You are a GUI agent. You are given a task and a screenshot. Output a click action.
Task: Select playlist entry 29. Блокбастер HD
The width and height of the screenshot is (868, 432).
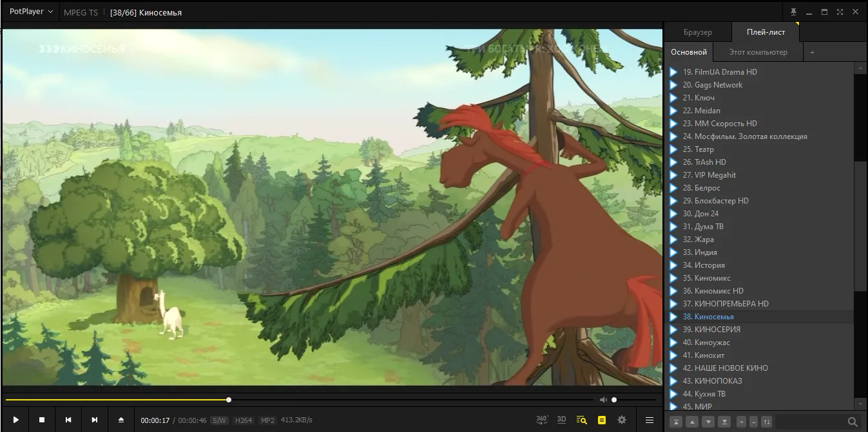[x=759, y=201]
